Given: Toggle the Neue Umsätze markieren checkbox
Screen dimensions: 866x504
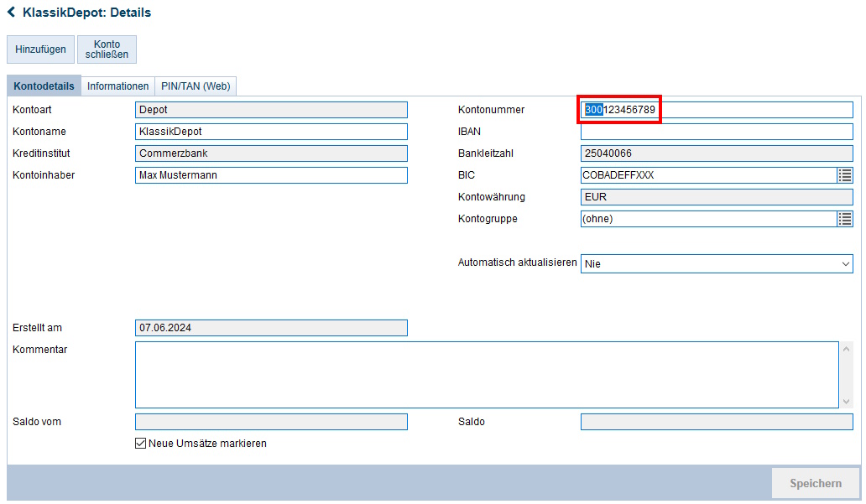Looking at the screenshot, I should pyautogui.click(x=140, y=443).
